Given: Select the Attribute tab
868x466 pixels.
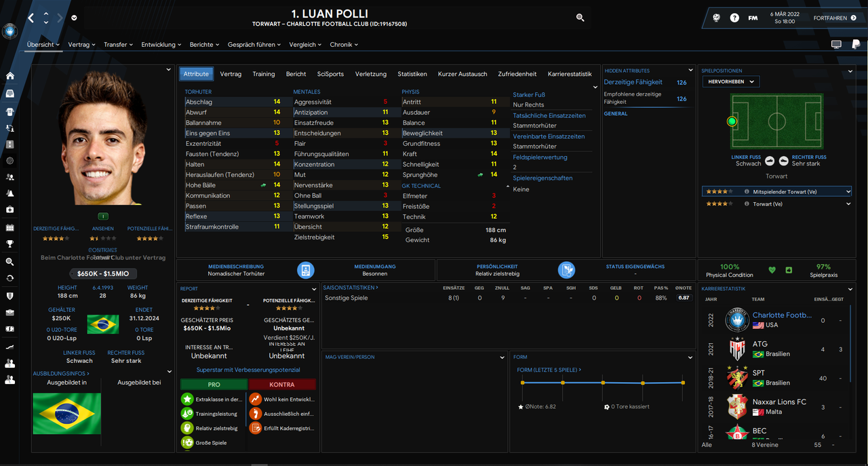Looking at the screenshot, I should (x=196, y=74).
